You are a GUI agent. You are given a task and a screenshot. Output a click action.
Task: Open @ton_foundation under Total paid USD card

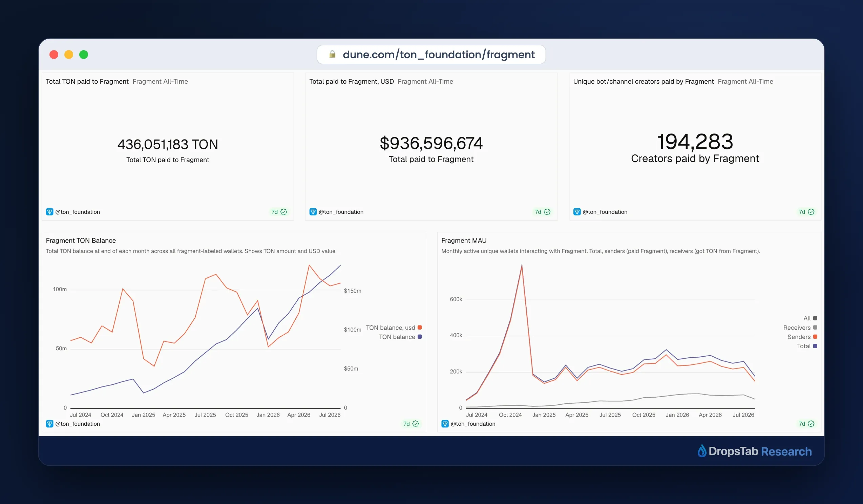[341, 212]
